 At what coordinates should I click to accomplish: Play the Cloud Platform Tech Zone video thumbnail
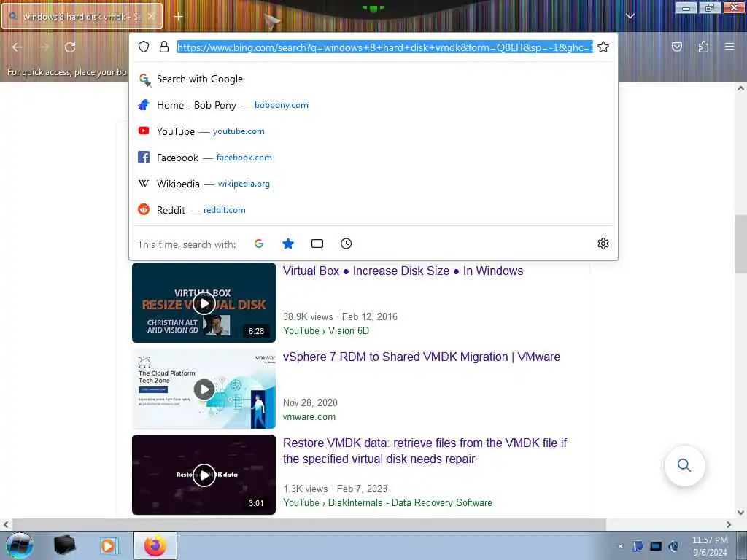tap(204, 389)
